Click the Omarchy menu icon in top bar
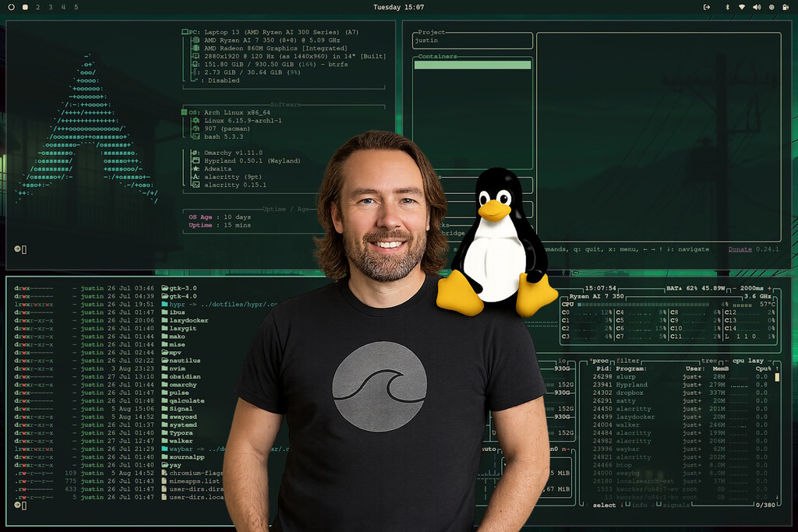 tap(11, 7)
